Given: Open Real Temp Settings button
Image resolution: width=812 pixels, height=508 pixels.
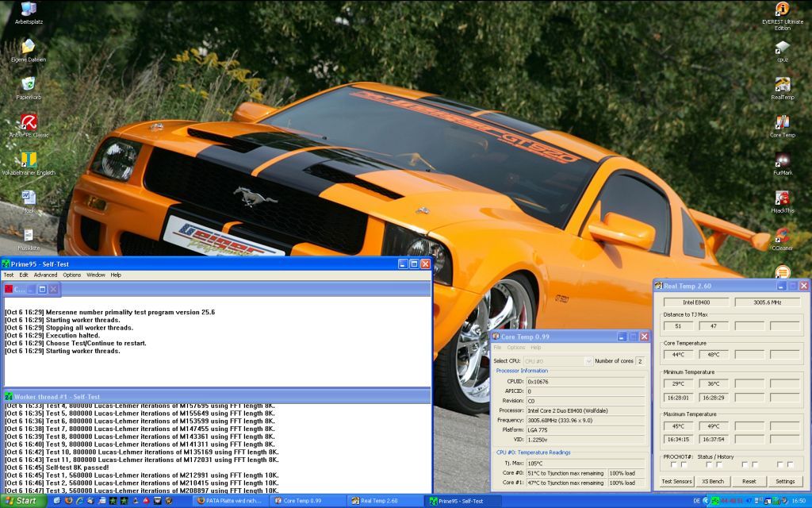Looking at the screenshot, I should click(x=785, y=481).
